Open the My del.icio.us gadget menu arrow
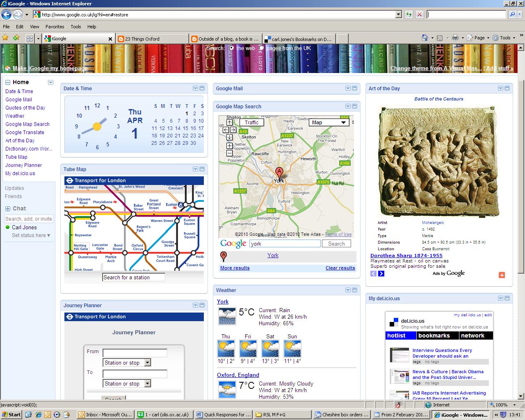This screenshot has width=525, height=420. pos(500,298)
